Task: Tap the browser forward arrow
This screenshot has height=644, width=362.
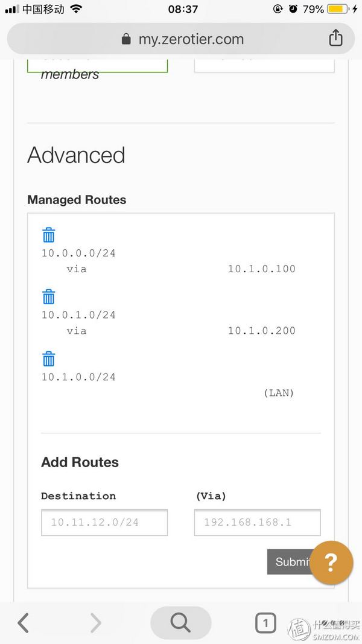Action: 95,623
